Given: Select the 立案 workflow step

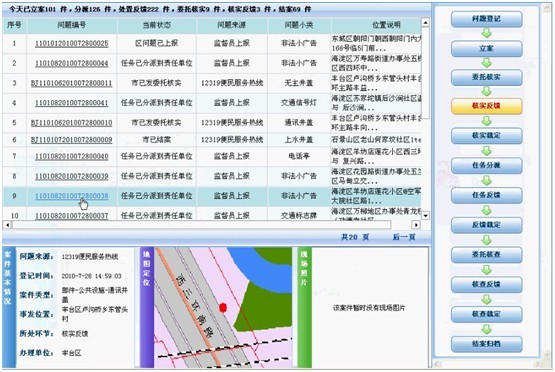Looking at the screenshot, I should point(486,48).
